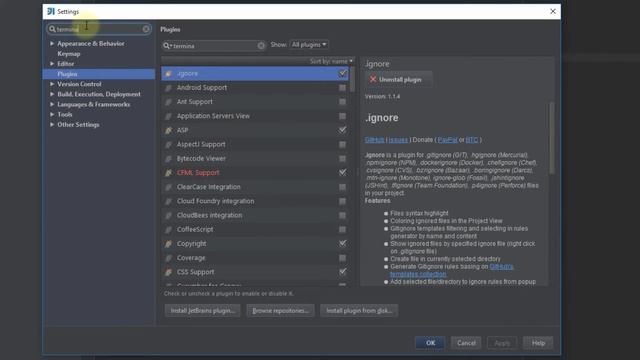Click the plugin icon beside Application Servers View
Viewport: 640px width, 360px height.
169,116
